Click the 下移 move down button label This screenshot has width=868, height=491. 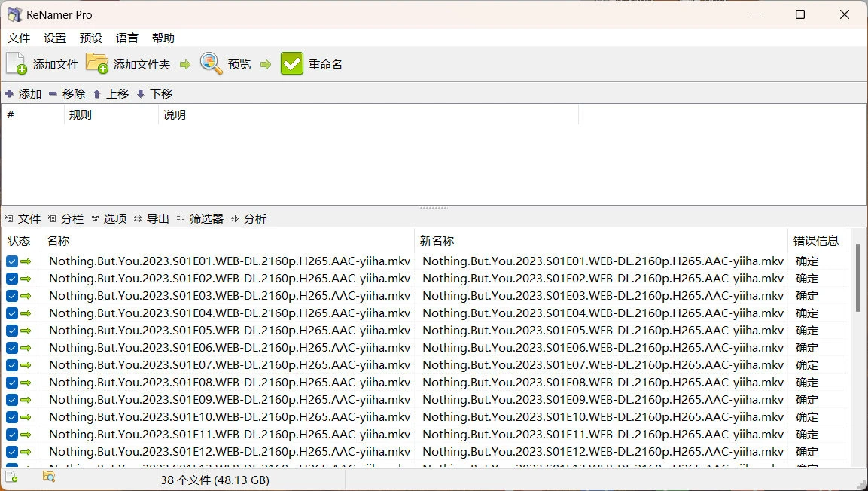(x=161, y=93)
